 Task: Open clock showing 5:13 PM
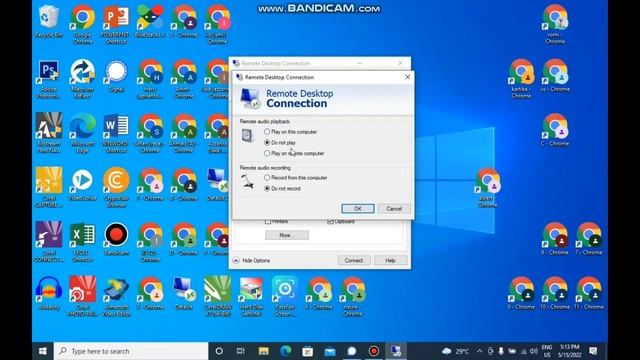569,351
